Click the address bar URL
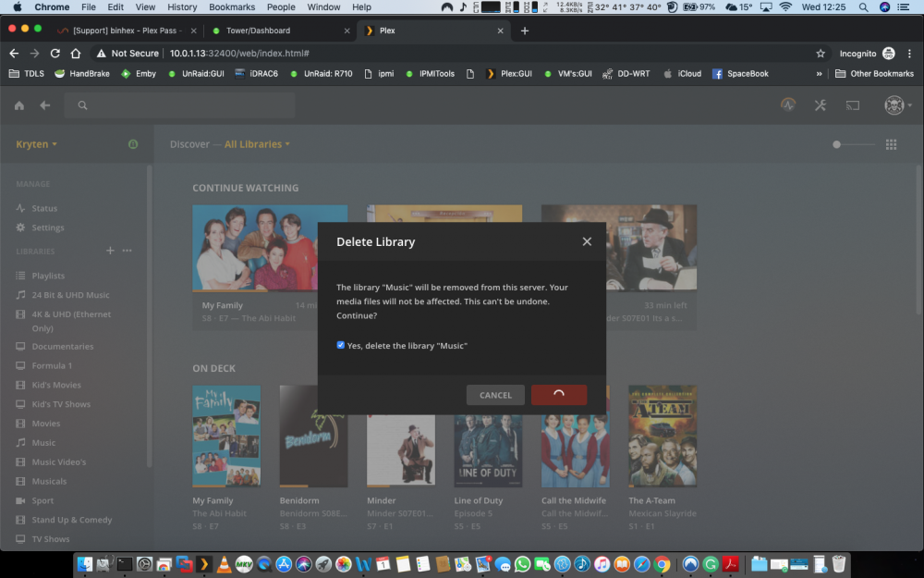This screenshot has width=924, height=578. (239, 53)
